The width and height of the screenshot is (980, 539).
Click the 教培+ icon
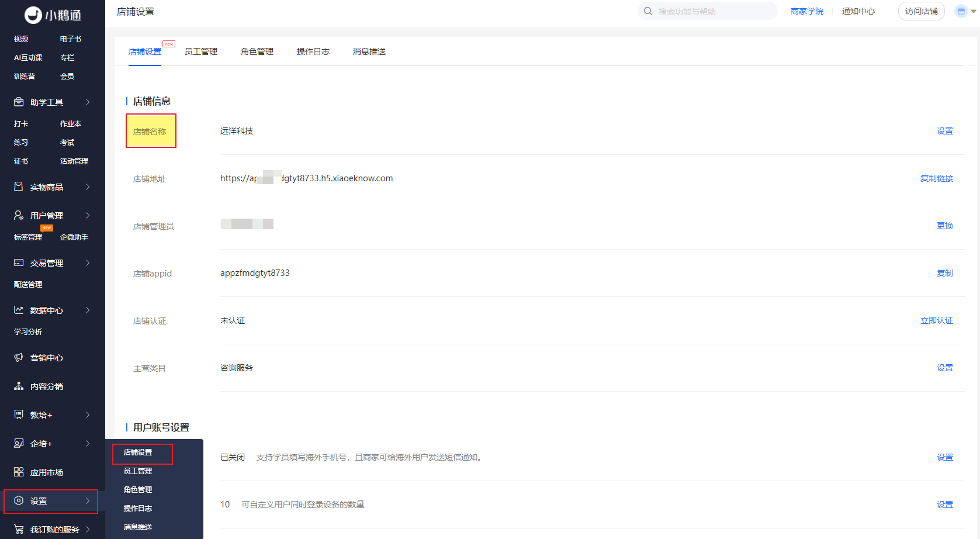coord(19,414)
